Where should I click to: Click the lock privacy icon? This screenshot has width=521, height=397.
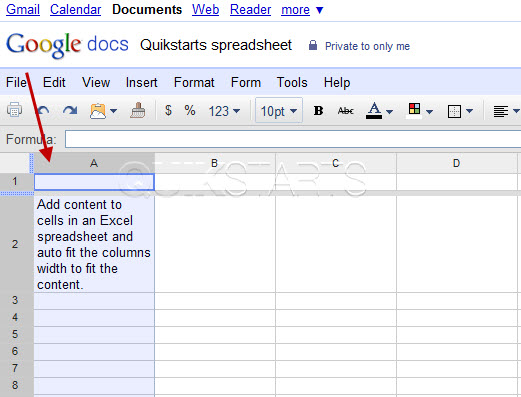pyautogui.click(x=313, y=45)
